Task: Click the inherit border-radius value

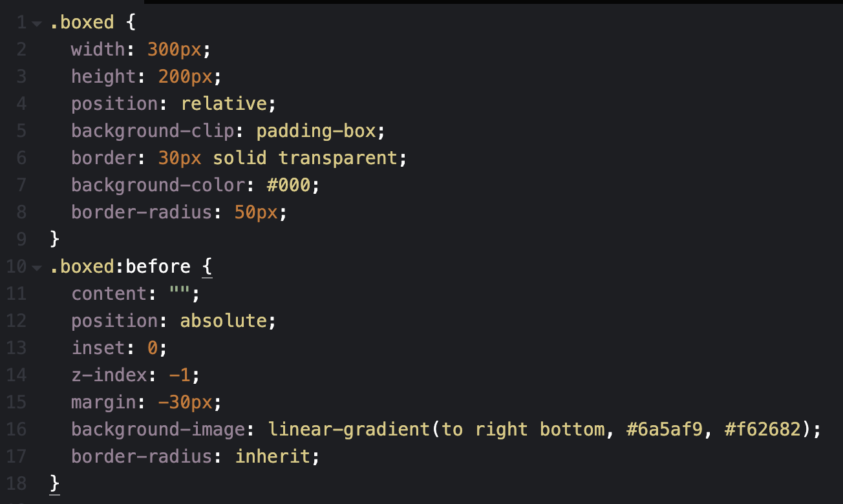Action: tap(272, 457)
